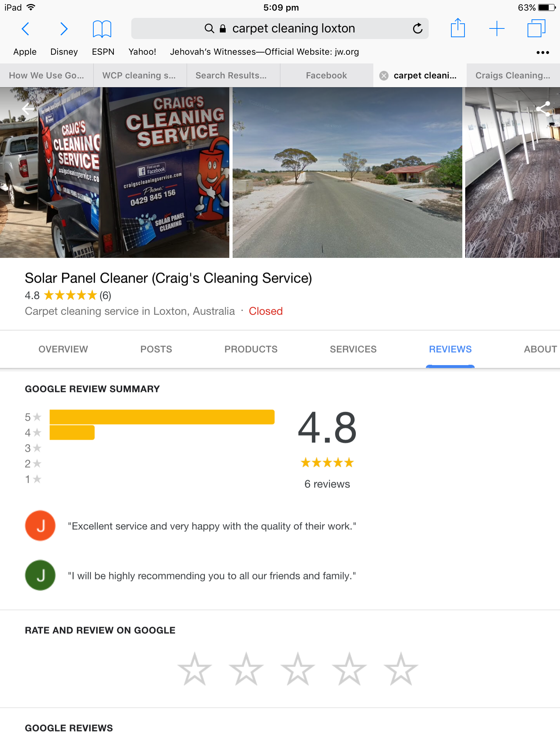Select the third rating star
The height and width of the screenshot is (747, 560).
click(x=298, y=669)
